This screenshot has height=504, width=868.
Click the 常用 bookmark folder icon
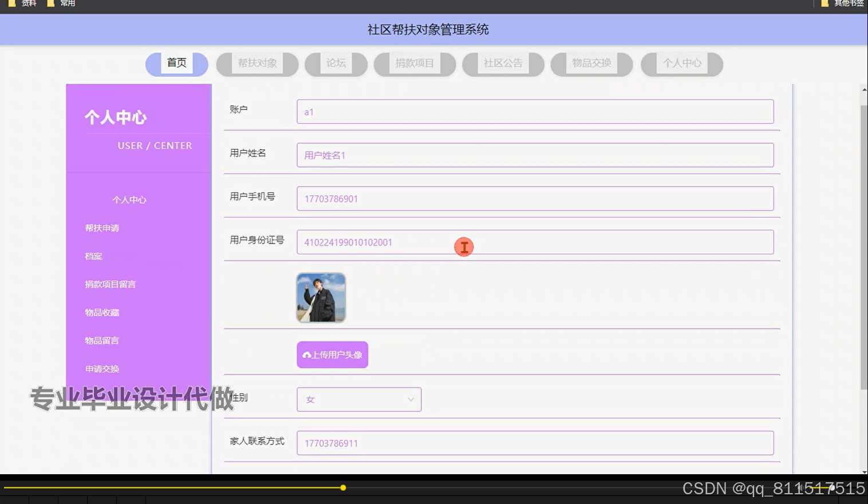tap(52, 3)
